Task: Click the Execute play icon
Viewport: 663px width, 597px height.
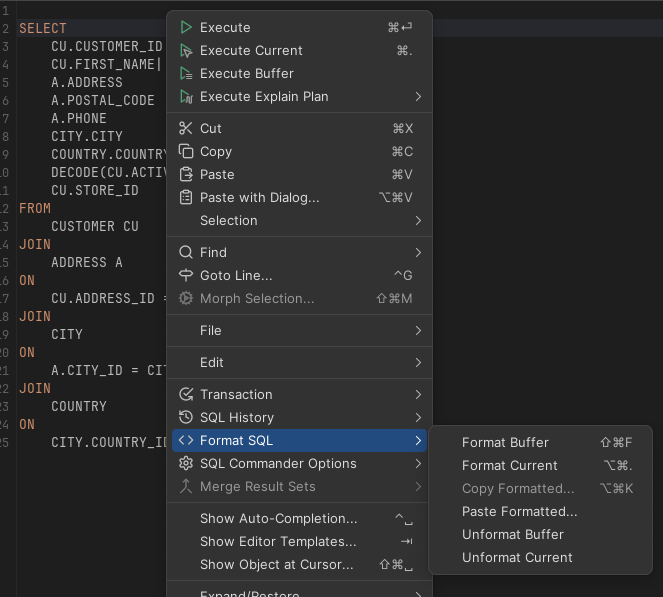Action: point(185,27)
